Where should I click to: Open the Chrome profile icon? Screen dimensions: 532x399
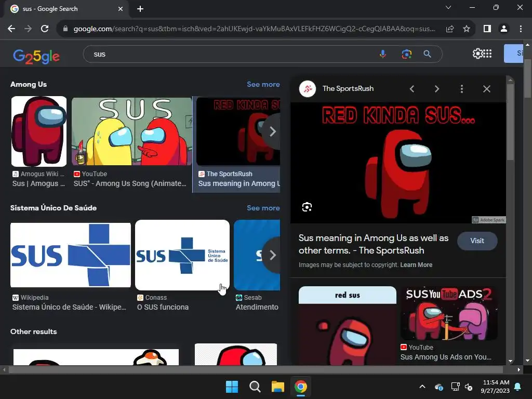pyautogui.click(x=504, y=29)
